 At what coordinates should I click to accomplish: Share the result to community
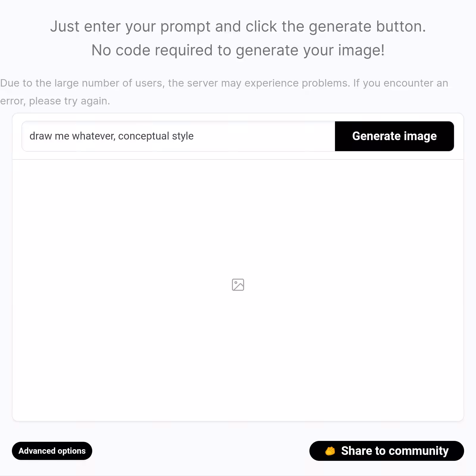(387, 451)
